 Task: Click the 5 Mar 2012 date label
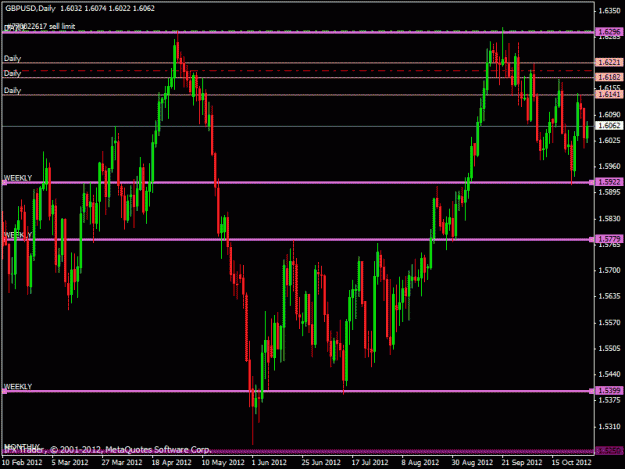click(70, 462)
